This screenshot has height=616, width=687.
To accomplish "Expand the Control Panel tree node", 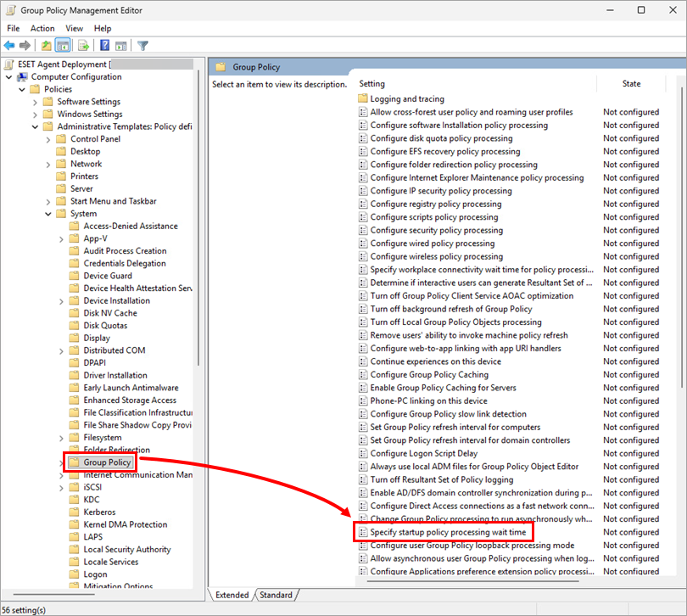I will [48, 139].
